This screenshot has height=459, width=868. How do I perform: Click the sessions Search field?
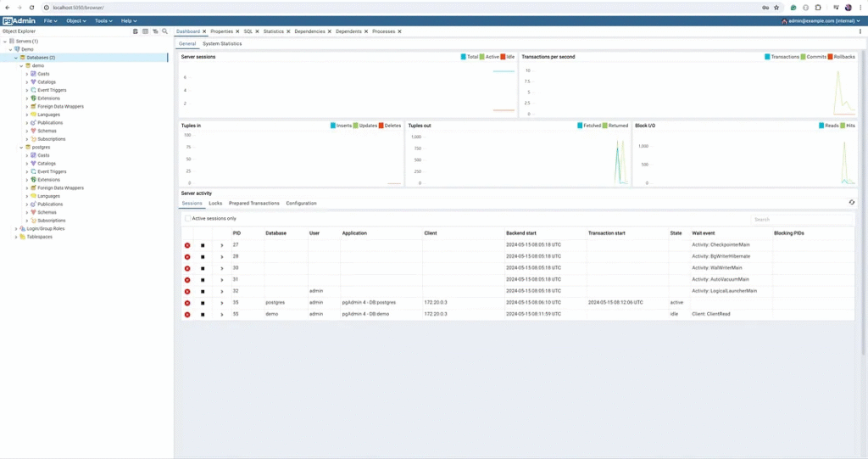coord(801,220)
